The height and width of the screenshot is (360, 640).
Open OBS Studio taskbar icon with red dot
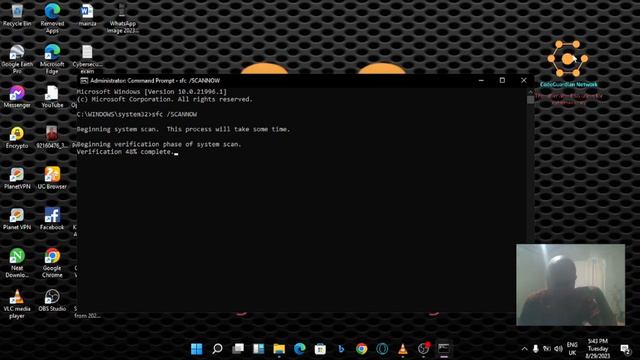424,349
